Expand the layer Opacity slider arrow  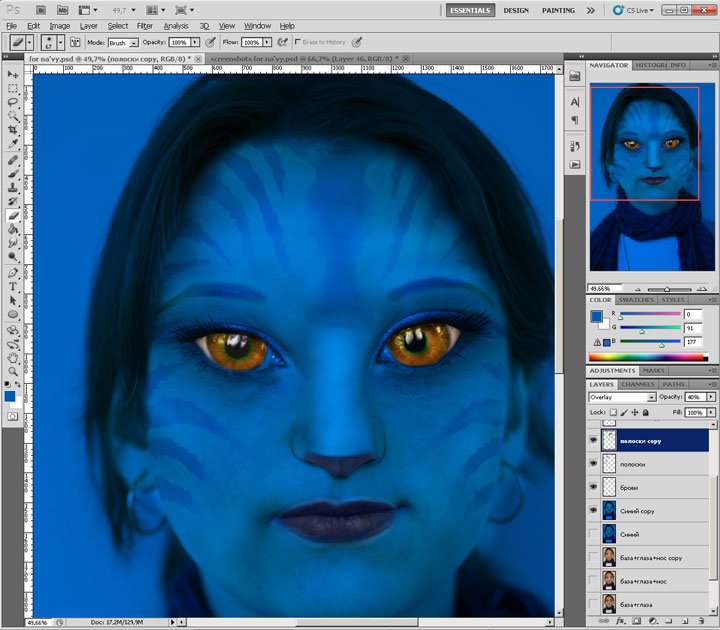(712, 397)
